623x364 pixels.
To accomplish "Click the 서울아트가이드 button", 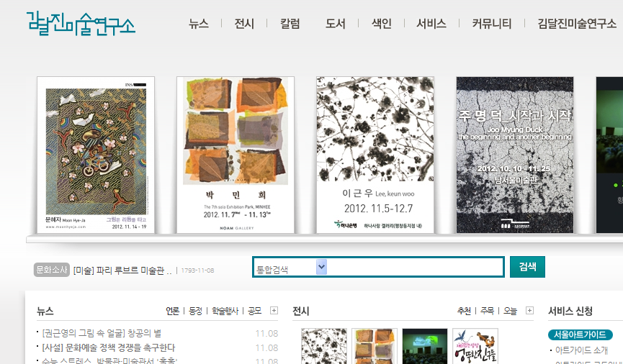I will tap(580, 335).
